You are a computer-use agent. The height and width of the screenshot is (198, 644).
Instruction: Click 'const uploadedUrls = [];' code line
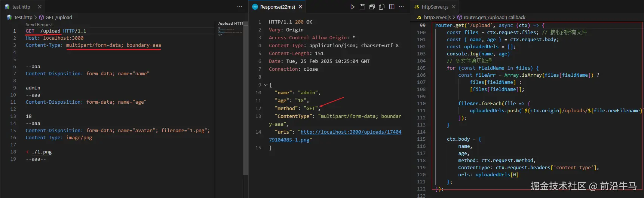pyautogui.click(x=481, y=46)
